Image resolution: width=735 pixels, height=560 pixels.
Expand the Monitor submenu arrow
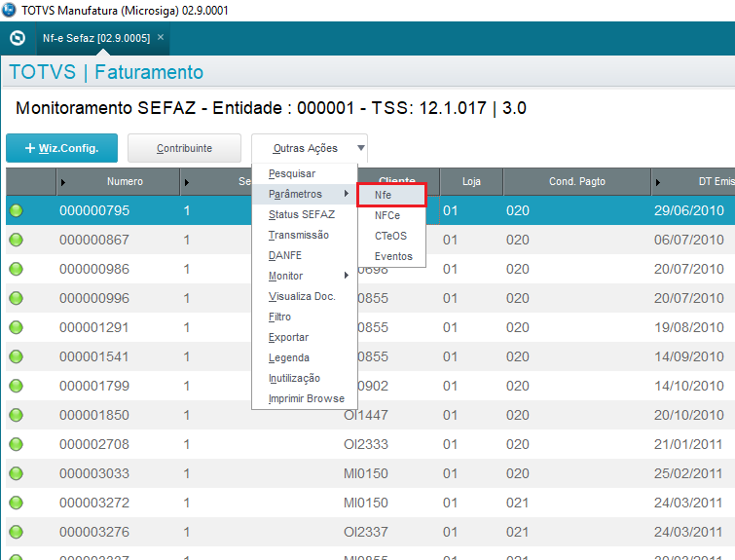[346, 276]
